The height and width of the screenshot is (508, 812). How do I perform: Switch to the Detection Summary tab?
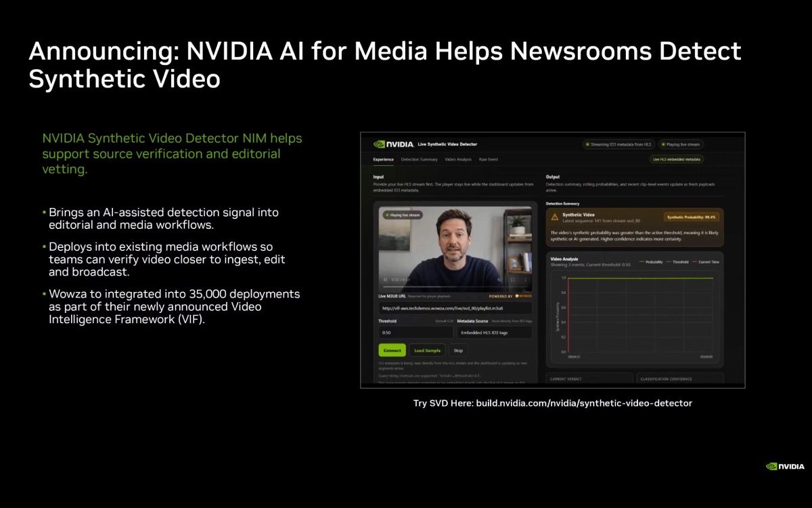(x=419, y=159)
